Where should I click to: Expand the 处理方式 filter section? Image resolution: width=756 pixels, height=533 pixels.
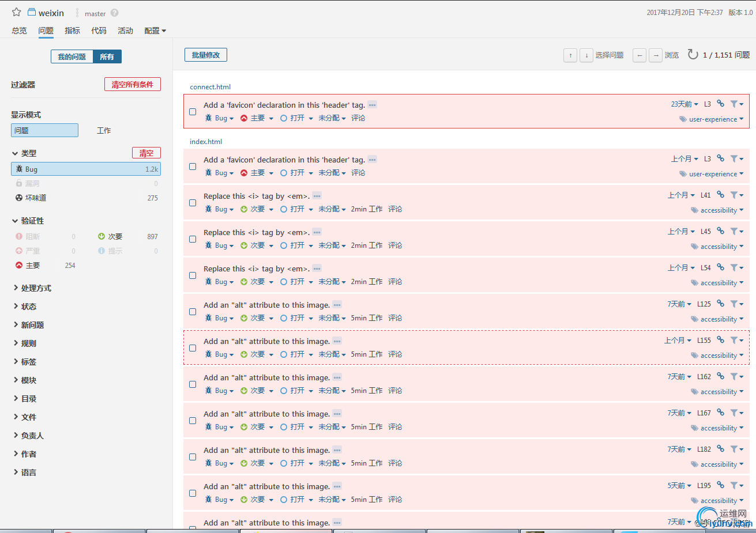point(32,288)
